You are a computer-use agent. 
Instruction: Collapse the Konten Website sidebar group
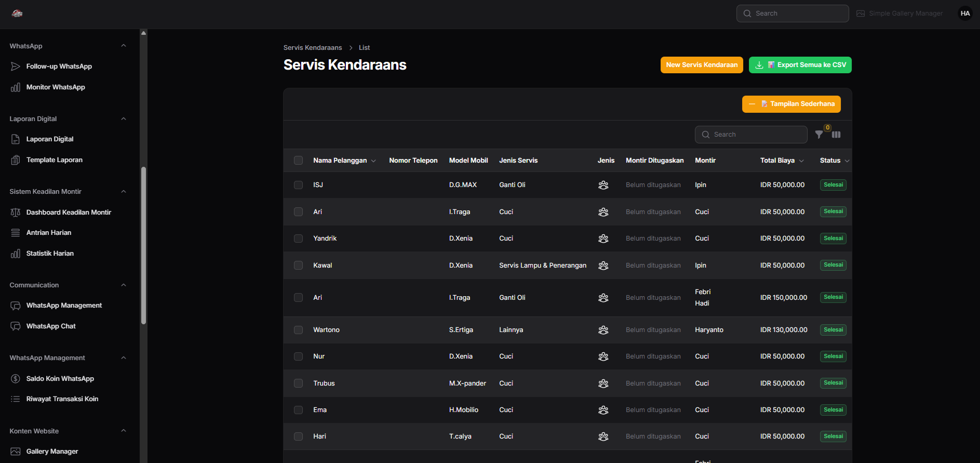coord(124,430)
